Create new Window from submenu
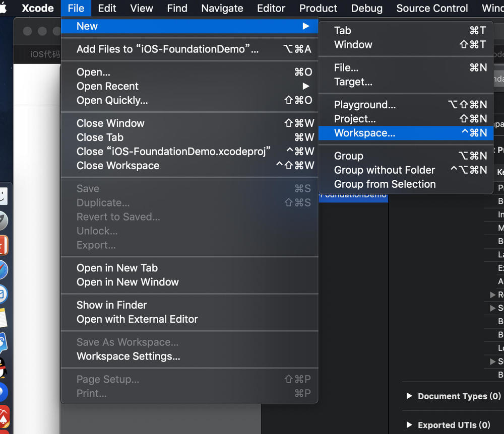 coord(406,45)
